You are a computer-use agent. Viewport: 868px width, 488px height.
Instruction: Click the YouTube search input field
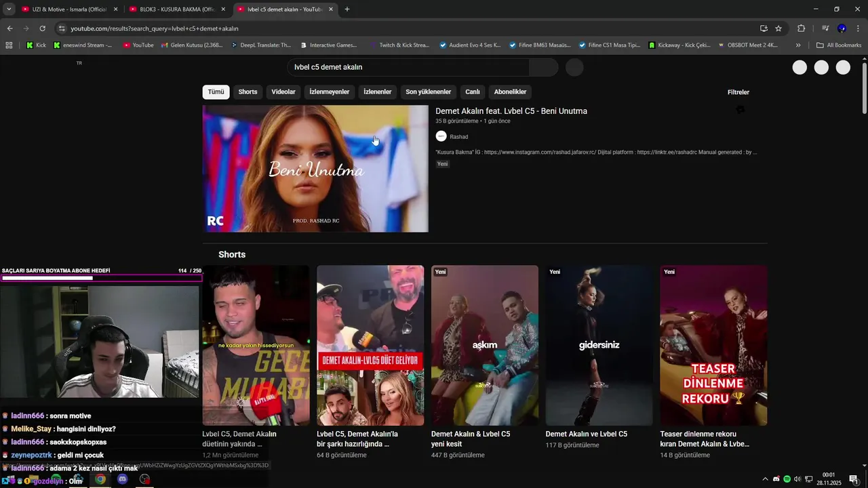click(408, 67)
